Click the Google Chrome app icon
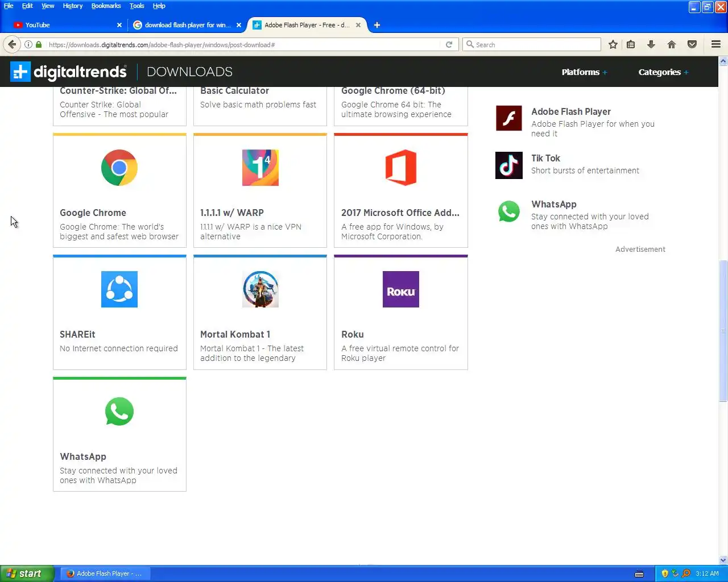Screen dimensions: 728x582 click(x=119, y=168)
